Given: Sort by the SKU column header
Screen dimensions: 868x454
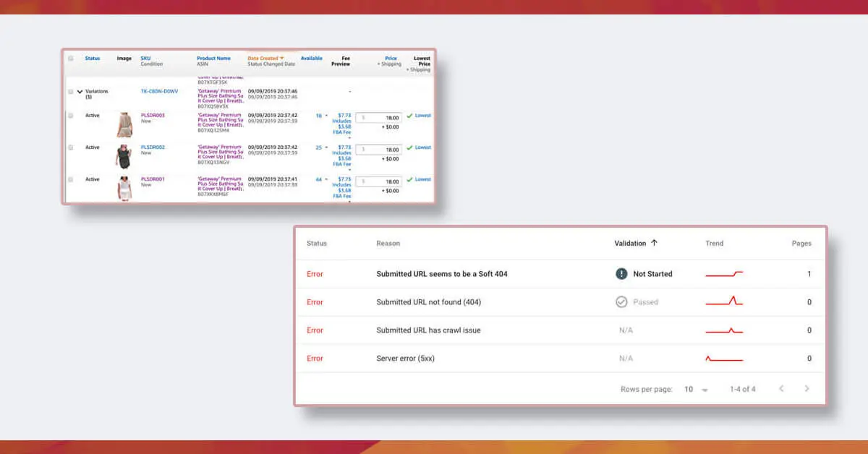Looking at the screenshot, I should 145,59.
